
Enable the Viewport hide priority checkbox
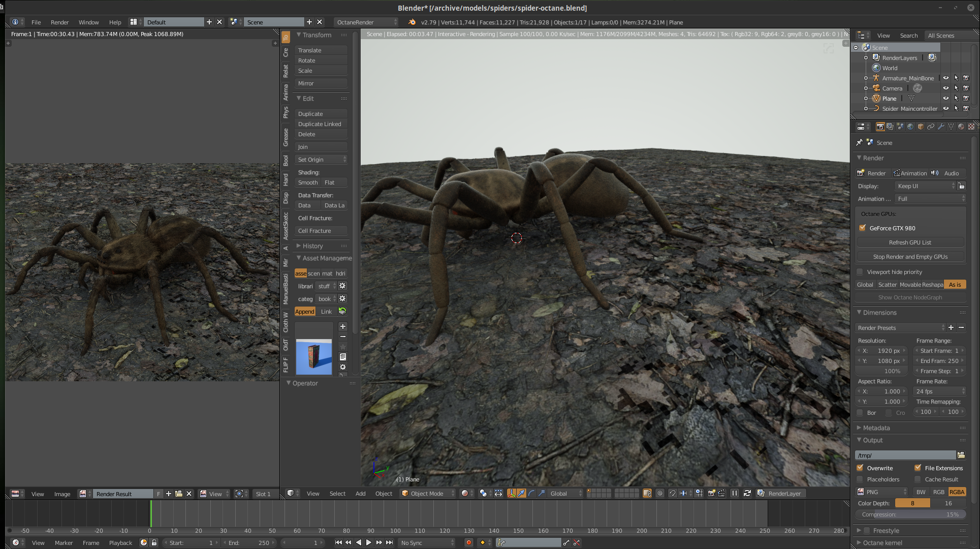860,272
